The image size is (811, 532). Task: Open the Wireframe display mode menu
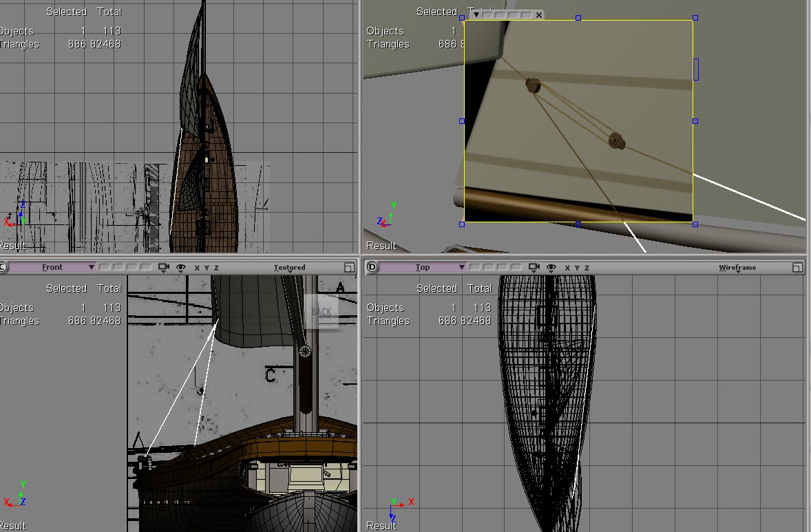[x=737, y=268]
